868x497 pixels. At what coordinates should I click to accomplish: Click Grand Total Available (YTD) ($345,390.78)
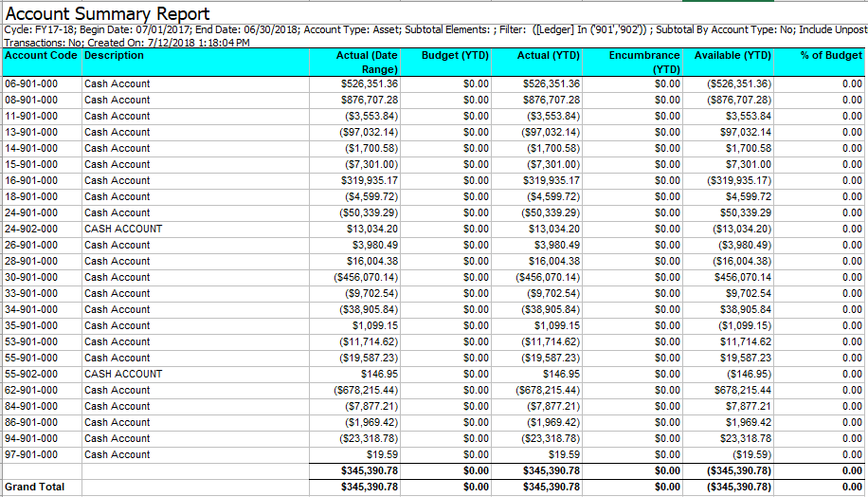(x=739, y=487)
